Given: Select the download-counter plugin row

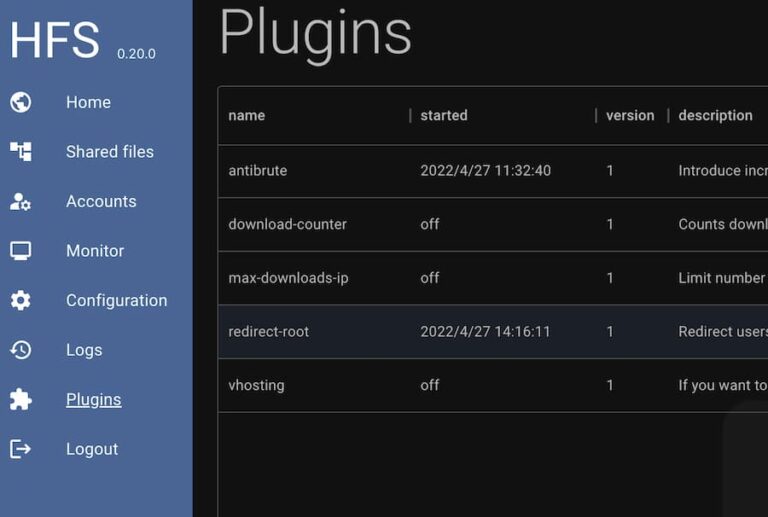Looking at the screenshot, I should point(288,224).
